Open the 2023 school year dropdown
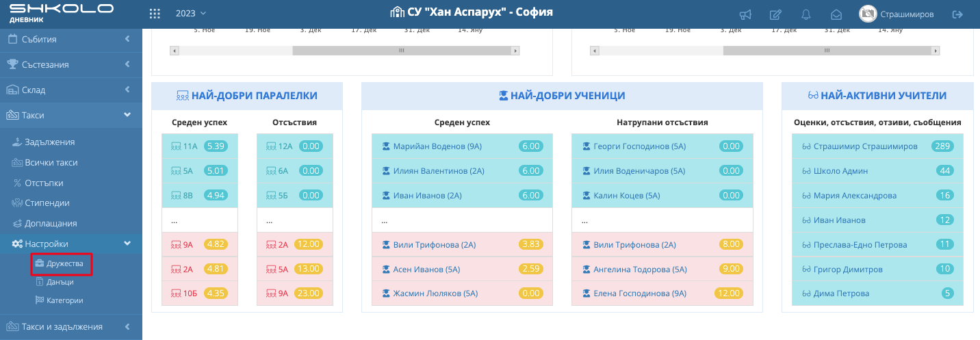Image resolution: width=980 pixels, height=340 pixels. pyautogui.click(x=191, y=14)
